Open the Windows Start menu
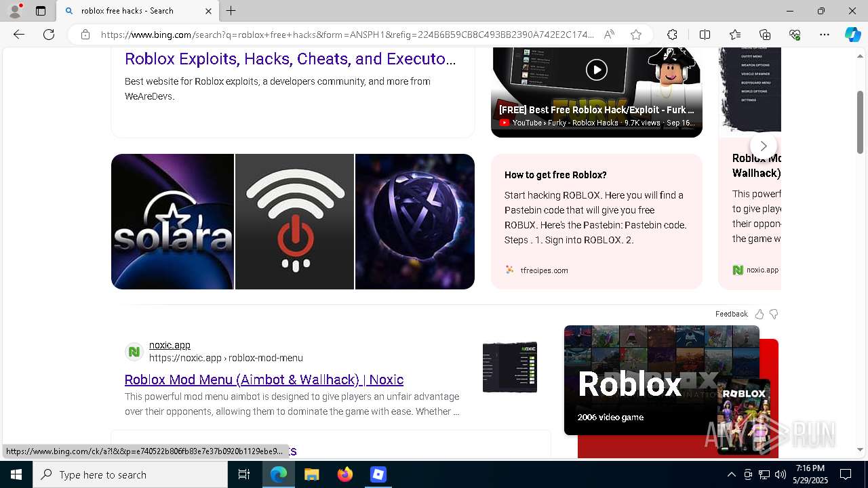 click(16, 474)
